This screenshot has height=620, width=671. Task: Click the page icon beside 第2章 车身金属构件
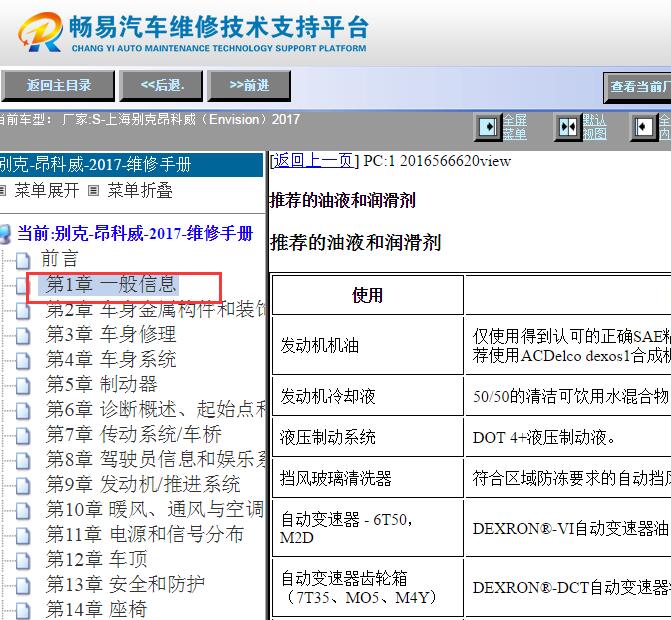click(23, 311)
